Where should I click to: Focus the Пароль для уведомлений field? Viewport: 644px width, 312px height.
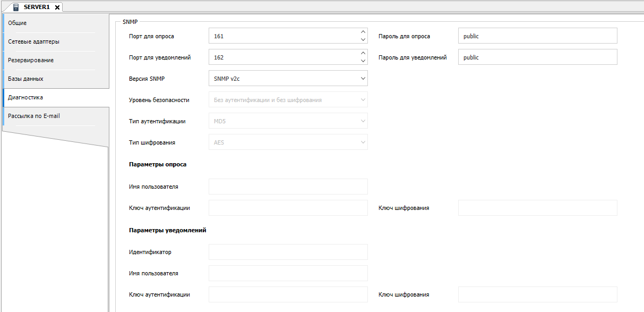pos(537,57)
